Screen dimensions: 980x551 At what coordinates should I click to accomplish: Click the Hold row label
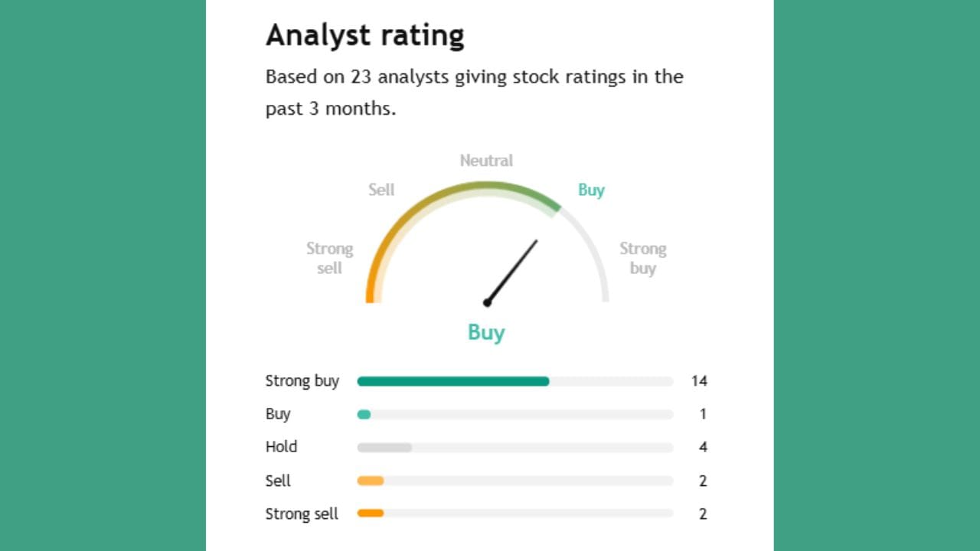[281, 447]
